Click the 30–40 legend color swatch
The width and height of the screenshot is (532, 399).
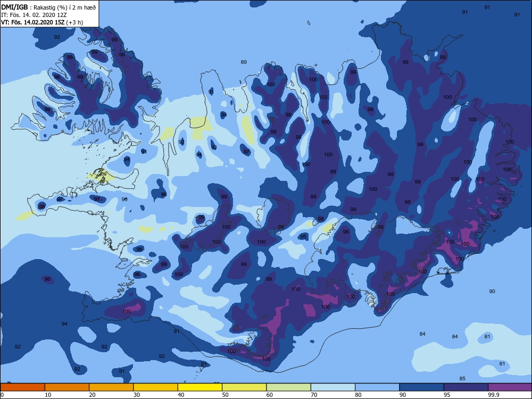click(x=156, y=387)
